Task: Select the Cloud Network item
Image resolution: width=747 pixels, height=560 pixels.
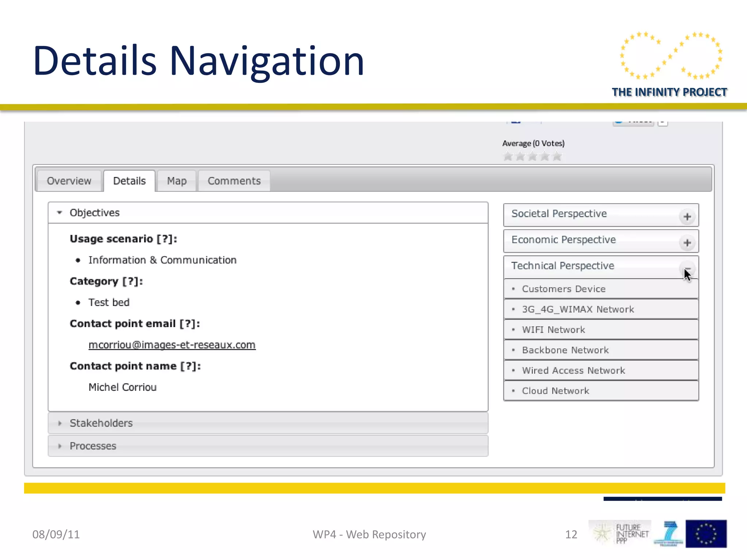Action: [x=555, y=391]
